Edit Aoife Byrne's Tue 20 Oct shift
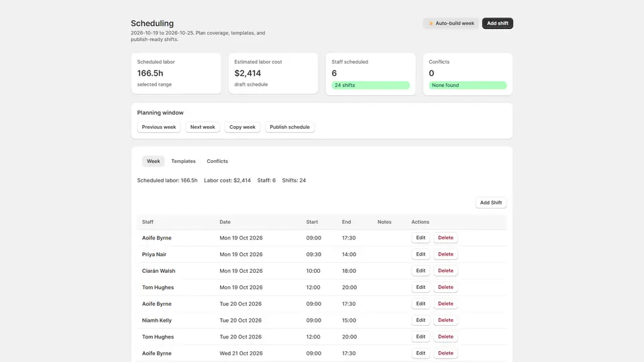This screenshot has width=644, height=362. 421,303
